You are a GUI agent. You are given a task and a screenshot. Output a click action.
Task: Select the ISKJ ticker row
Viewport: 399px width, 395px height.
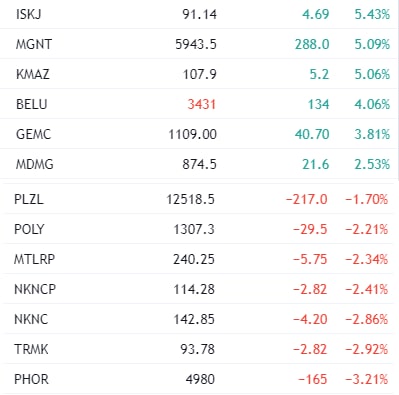(199, 14)
